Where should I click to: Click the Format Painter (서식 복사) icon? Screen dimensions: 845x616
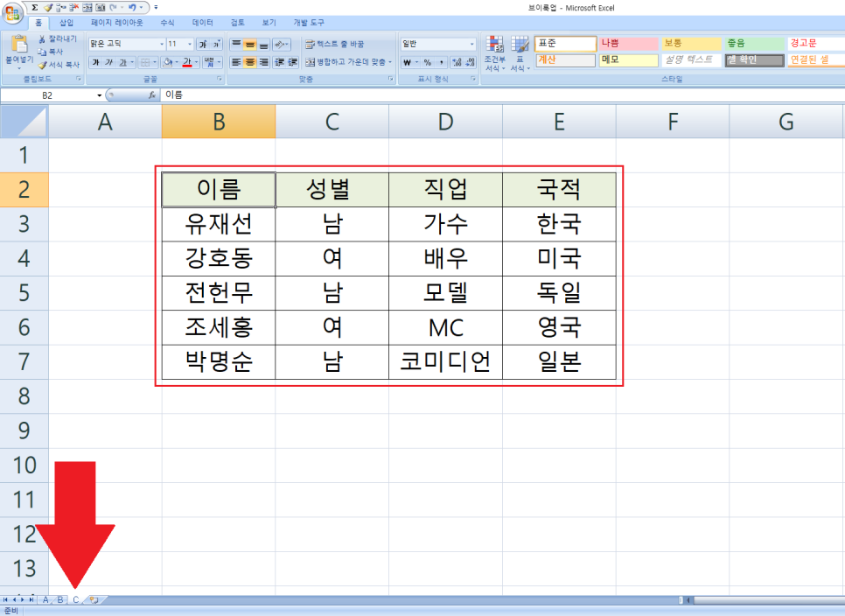[42, 65]
